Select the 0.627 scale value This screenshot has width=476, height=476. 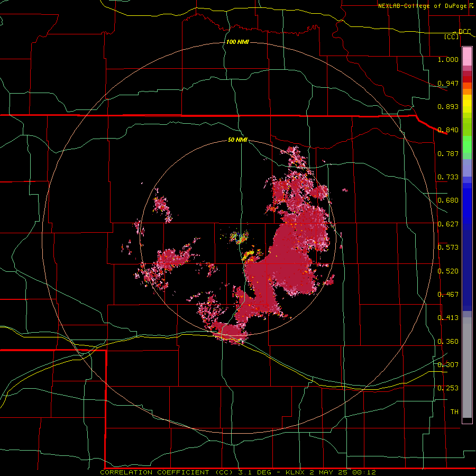point(448,224)
